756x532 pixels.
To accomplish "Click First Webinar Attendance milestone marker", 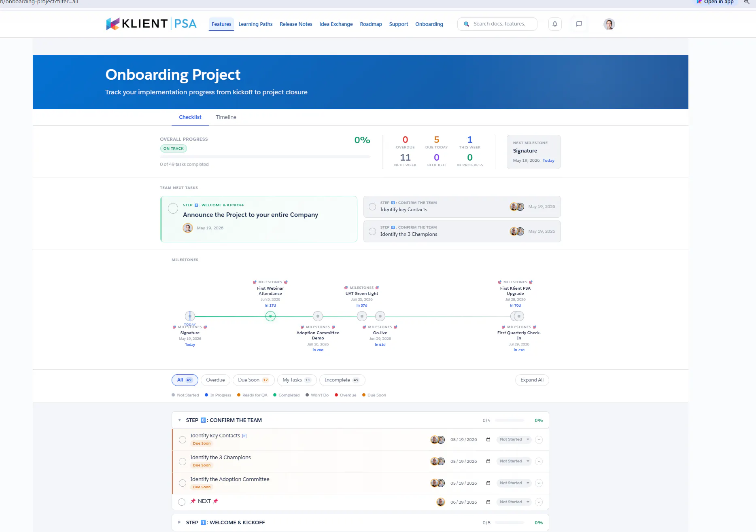I will click(x=270, y=316).
